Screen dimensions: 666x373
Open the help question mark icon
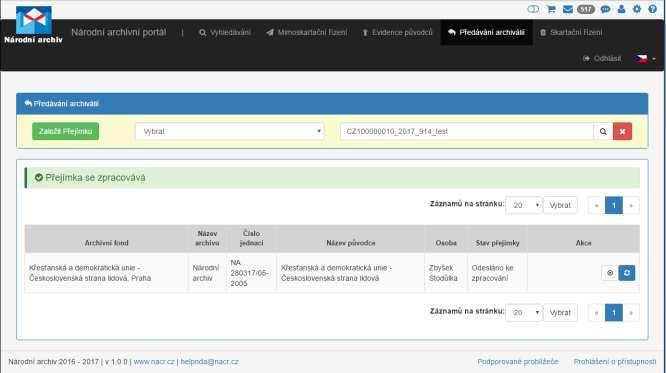point(652,9)
